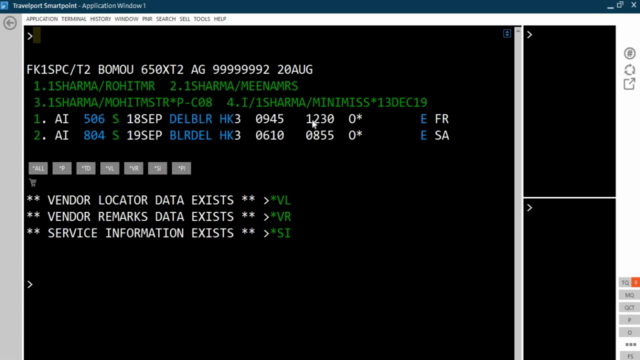Image resolution: width=640 pixels, height=360 pixels.
Task: Click the Travelport Smartpoint app icon
Action: [x=4, y=5]
